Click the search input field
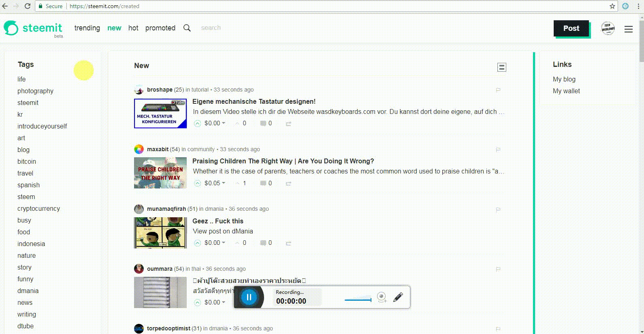 coord(211,28)
